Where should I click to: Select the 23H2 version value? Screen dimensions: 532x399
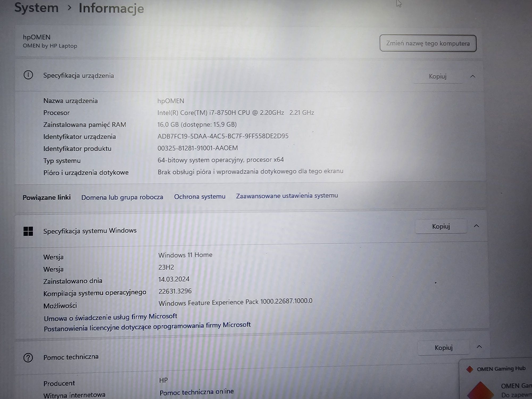pyautogui.click(x=166, y=267)
